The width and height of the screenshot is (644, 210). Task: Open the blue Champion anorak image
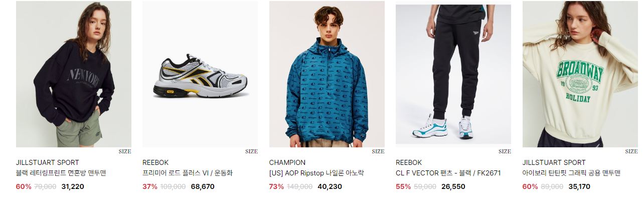pos(327,74)
